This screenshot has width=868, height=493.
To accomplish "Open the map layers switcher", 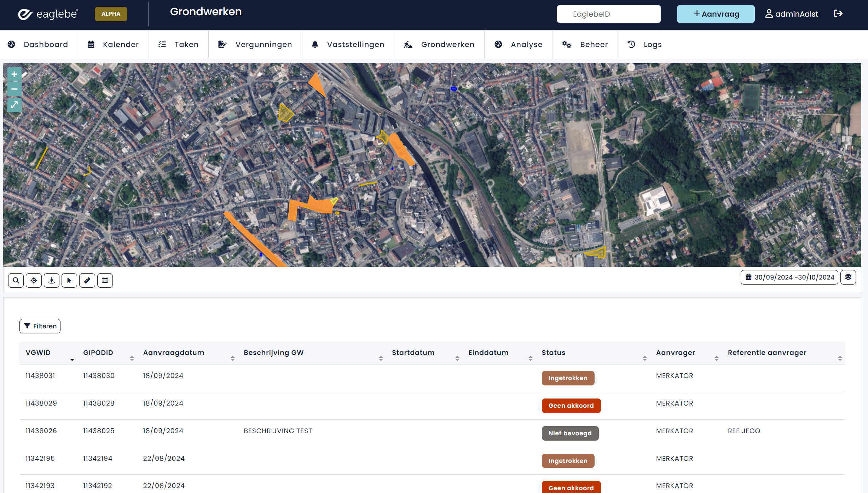I will tap(848, 277).
